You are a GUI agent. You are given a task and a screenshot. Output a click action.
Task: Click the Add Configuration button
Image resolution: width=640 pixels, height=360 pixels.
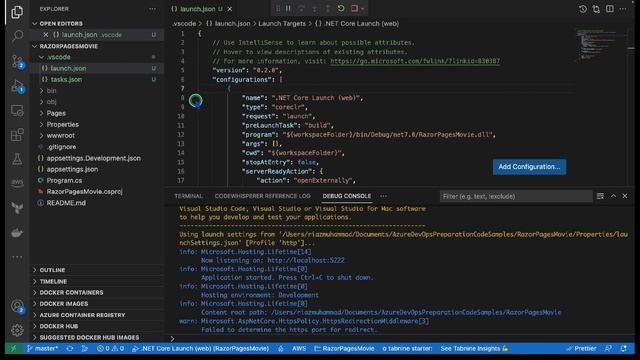pos(529,167)
